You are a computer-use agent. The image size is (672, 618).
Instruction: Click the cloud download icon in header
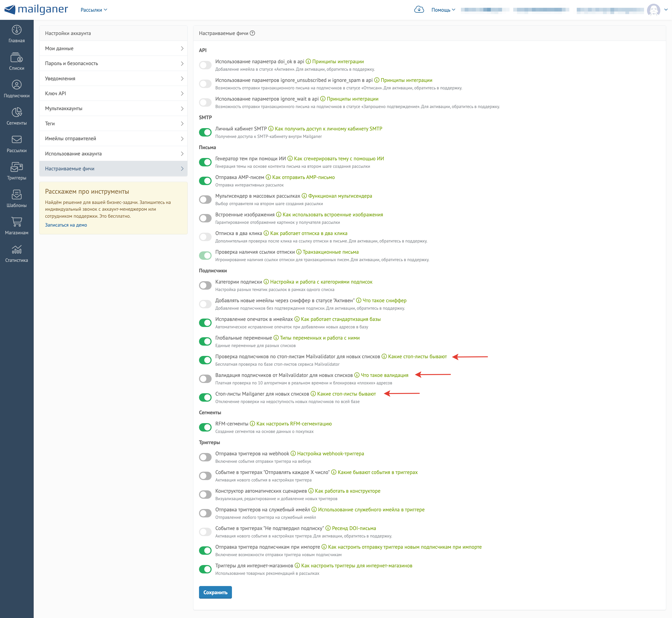419,9
